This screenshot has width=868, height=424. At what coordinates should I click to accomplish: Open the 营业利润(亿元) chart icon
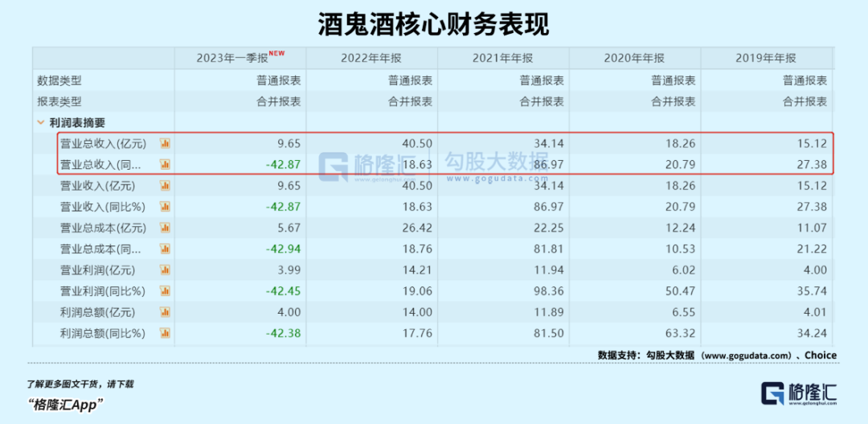pos(165,270)
